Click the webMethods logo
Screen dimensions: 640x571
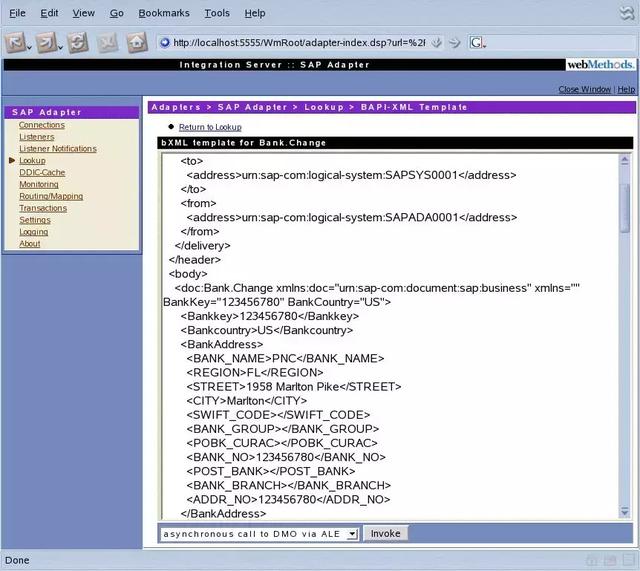[x=600, y=64]
